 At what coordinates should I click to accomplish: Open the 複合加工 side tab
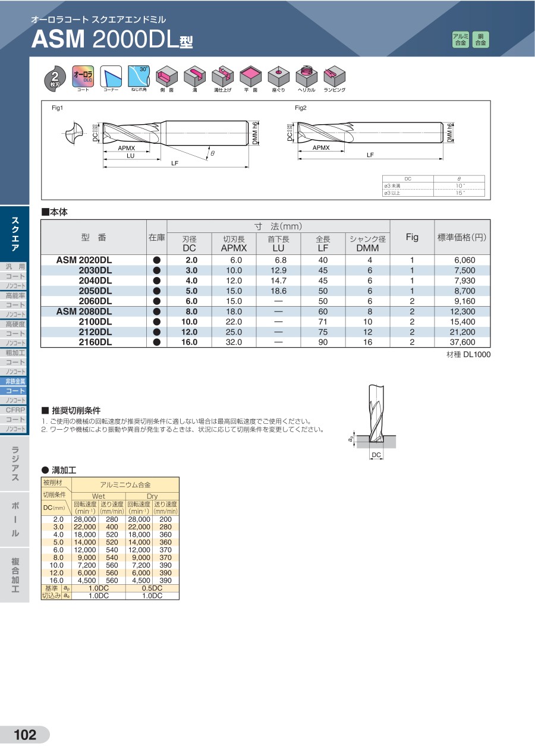(14, 575)
